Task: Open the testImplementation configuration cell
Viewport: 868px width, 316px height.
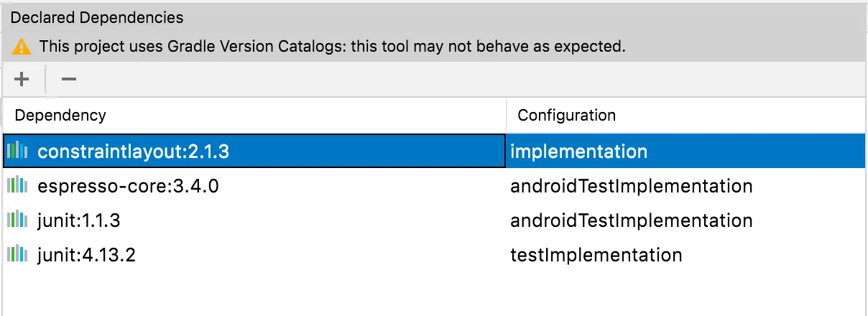Action: [x=686, y=254]
